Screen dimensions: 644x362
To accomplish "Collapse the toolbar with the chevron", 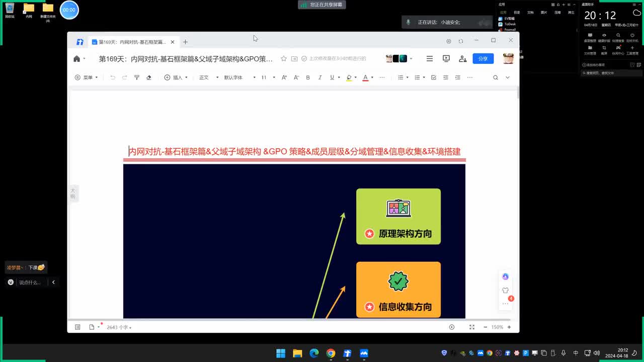I will [508, 77].
